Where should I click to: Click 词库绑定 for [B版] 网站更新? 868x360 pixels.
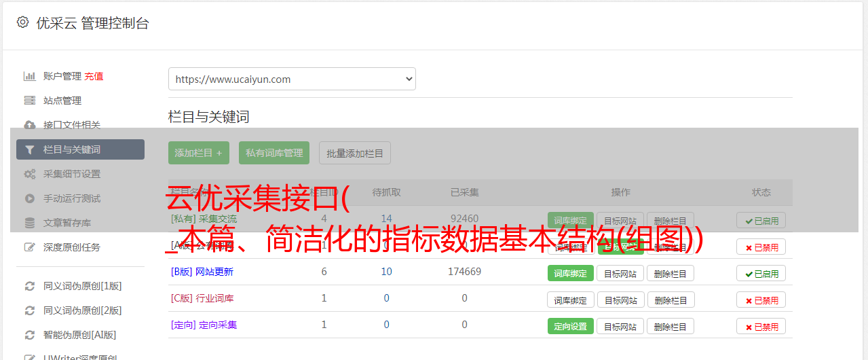tap(571, 273)
